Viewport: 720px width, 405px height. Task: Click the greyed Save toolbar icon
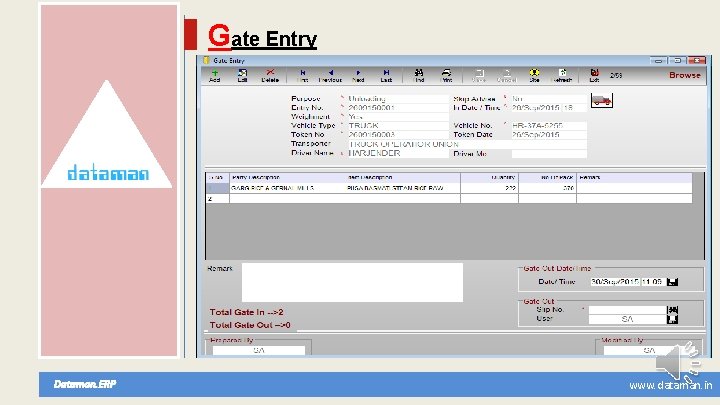(479, 75)
